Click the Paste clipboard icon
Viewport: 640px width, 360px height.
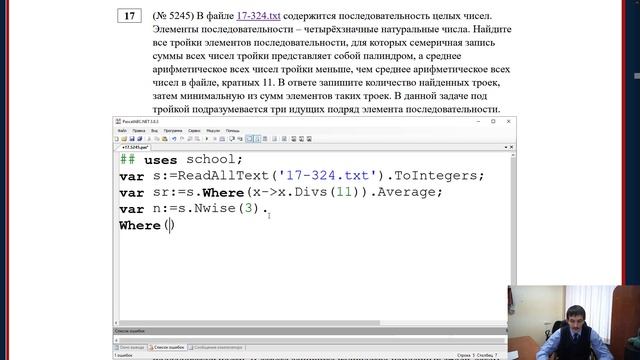tap(164, 139)
